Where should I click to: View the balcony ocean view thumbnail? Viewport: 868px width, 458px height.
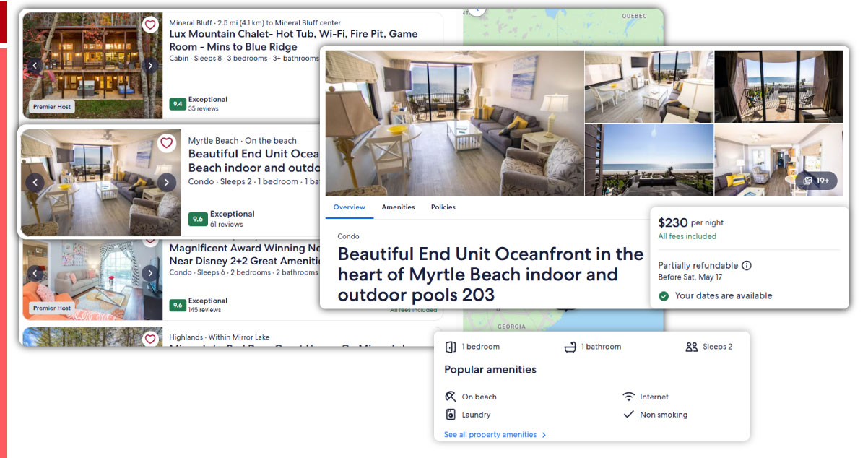coord(778,86)
